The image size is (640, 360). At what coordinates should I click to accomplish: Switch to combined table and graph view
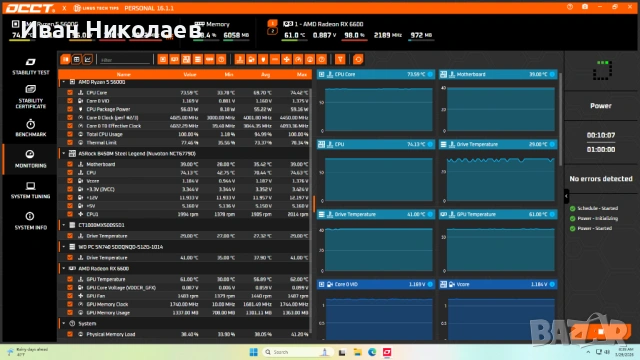tap(65, 60)
